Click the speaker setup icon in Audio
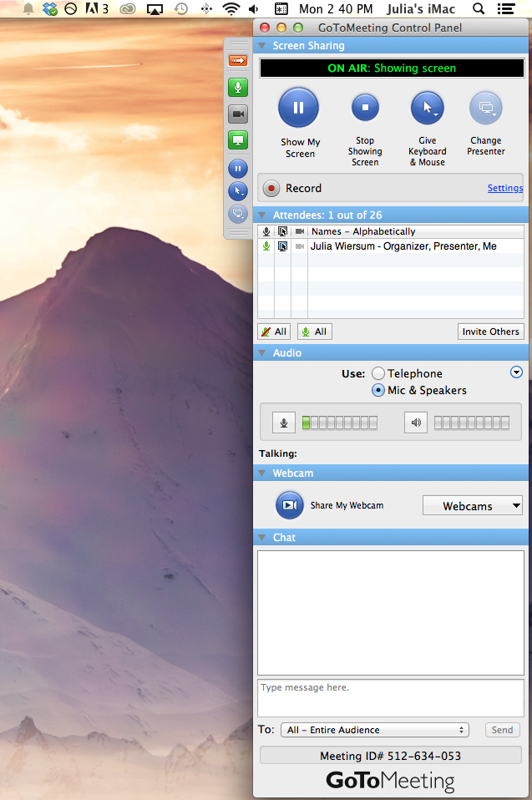The image size is (532, 800). click(416, 423)
